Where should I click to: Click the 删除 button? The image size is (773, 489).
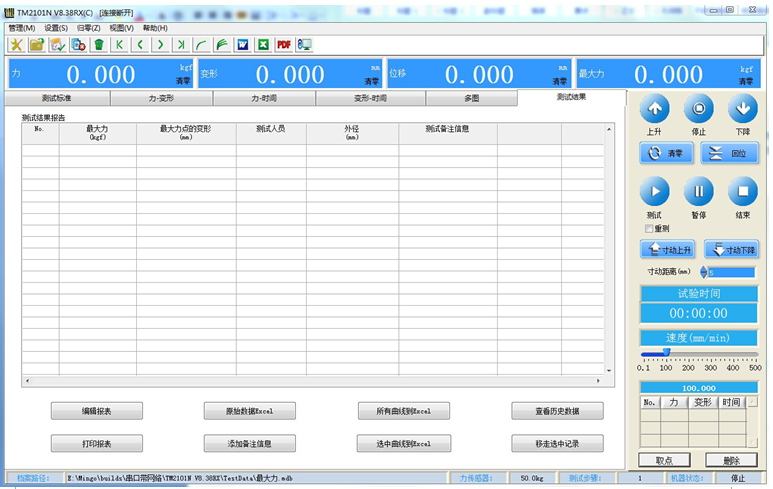coord(732,460)
